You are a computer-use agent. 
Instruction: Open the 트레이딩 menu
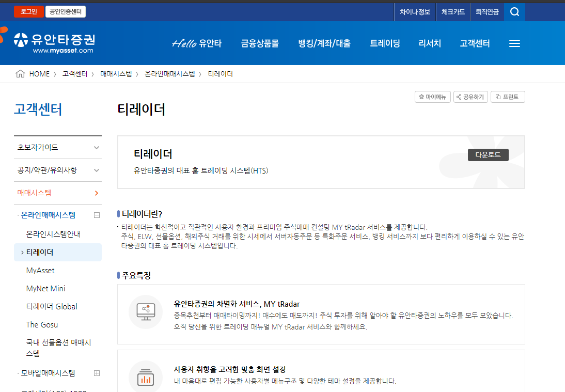385,43
